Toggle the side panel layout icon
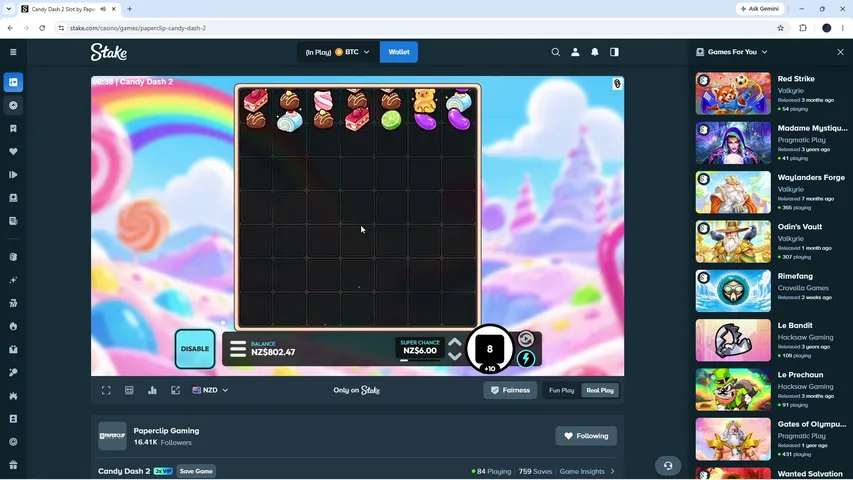The height and width of the screenshot is (480, 853). (614, 52)
